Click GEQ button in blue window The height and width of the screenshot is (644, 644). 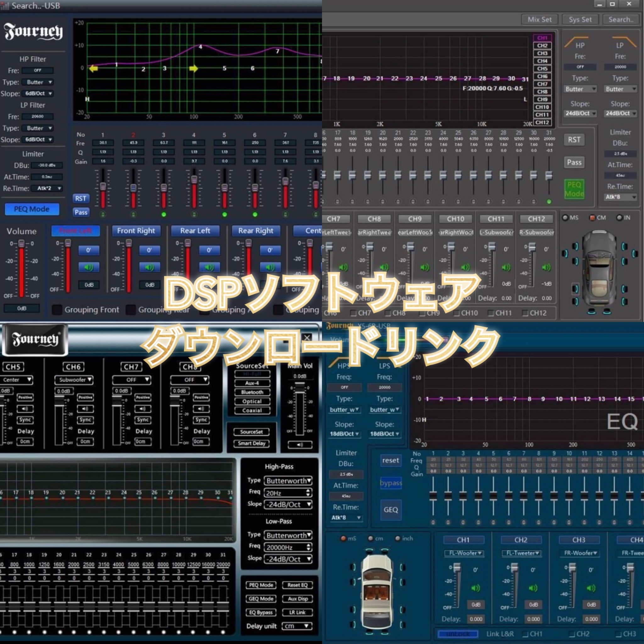(x=391, y=510)
